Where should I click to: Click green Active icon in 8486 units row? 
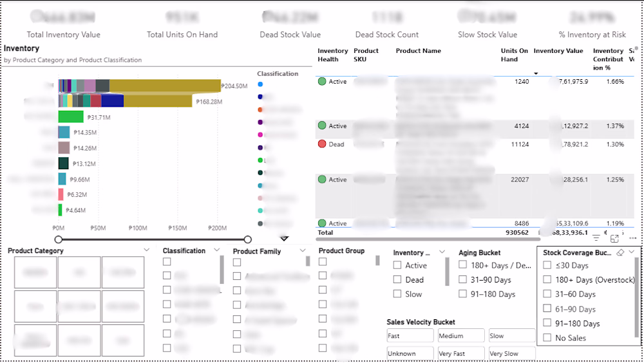(x=322, y=223)
